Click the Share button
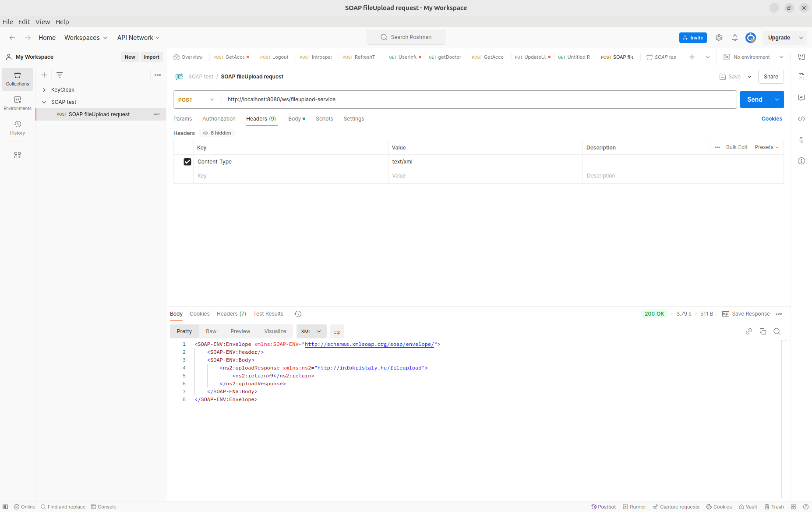Image resolution: width=812 pixels, height=512 pixels. click(771, 77)
